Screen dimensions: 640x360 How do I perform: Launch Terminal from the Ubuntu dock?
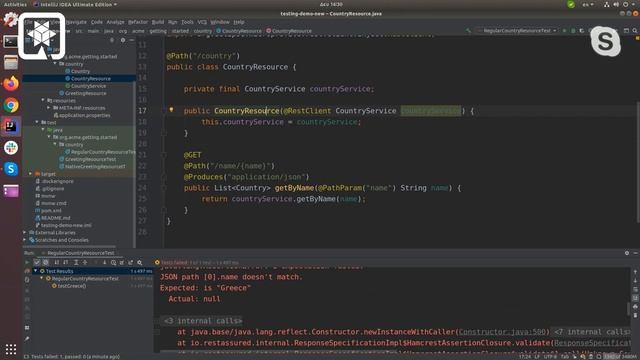[x=11, y=41]
